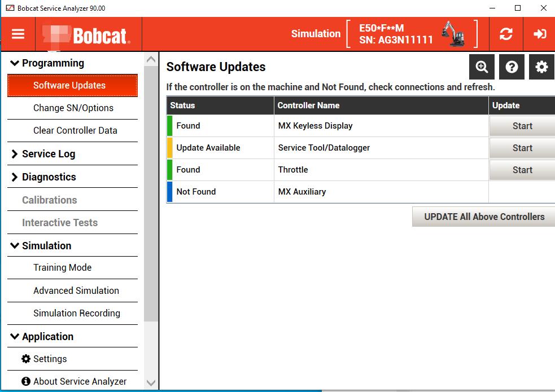Click the SN: AG3N11111 serial number

(x=396, y=40)
